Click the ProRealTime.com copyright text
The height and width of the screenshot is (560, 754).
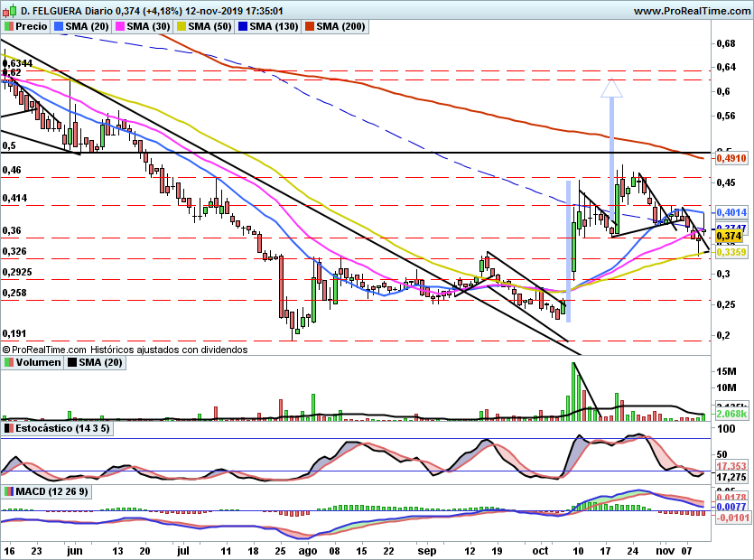click(44, 350)
